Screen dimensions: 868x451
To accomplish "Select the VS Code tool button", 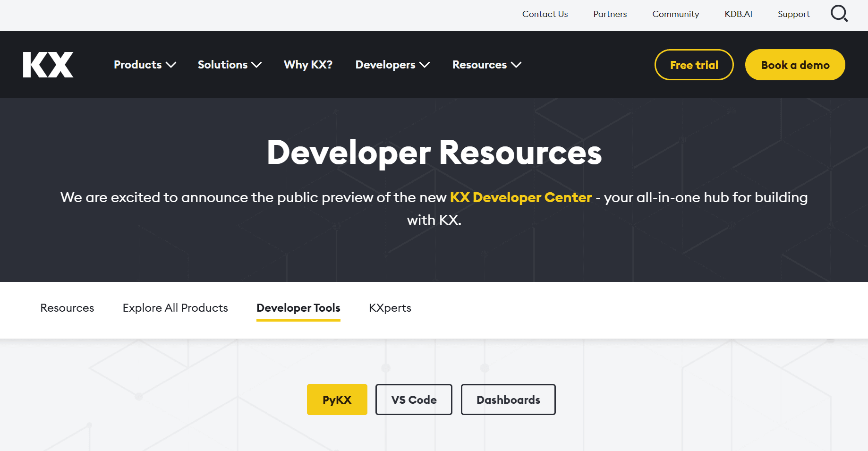I will [x=414, y=400].
